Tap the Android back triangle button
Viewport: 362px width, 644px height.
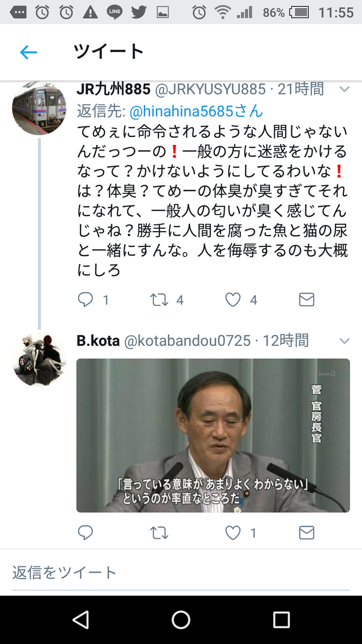click(80, 620)
